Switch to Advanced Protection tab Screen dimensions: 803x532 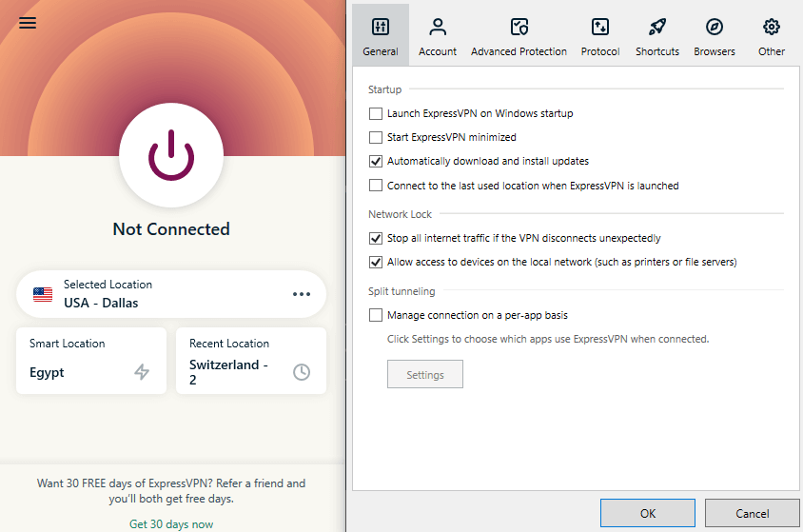[x=519, y=36]
